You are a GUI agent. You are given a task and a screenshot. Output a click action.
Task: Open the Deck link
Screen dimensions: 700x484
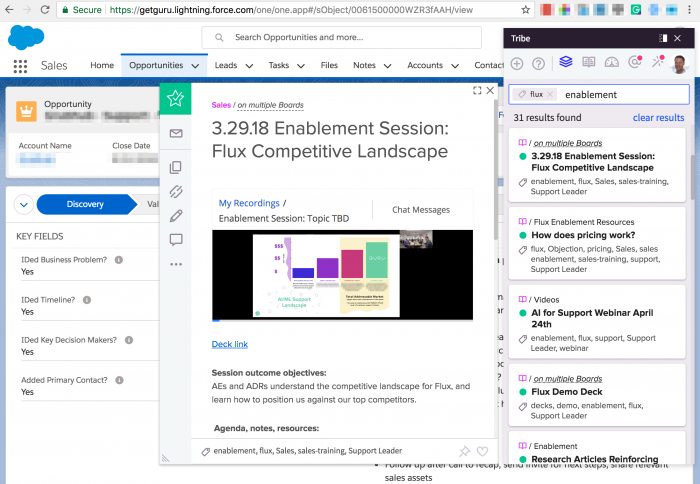coord(229,344)
